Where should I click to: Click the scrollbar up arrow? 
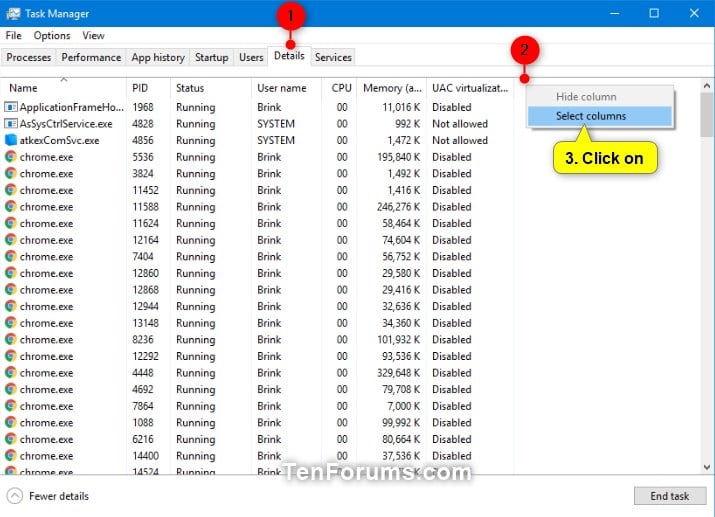pyautogui.click(x=707, y=86)
